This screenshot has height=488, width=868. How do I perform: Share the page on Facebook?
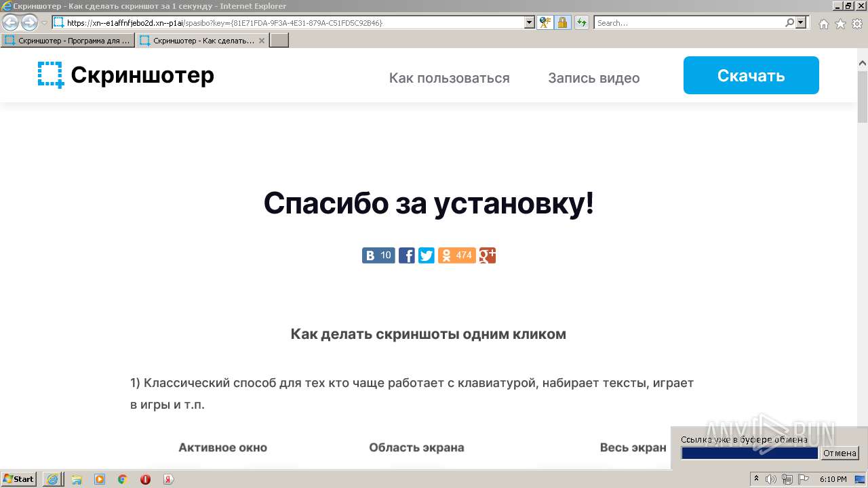(407, 256)
